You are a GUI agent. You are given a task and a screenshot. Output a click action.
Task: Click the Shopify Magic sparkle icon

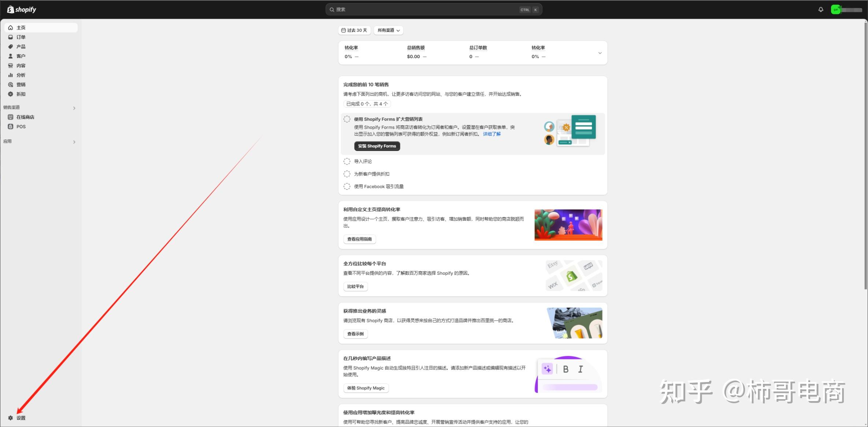[547, 369]
